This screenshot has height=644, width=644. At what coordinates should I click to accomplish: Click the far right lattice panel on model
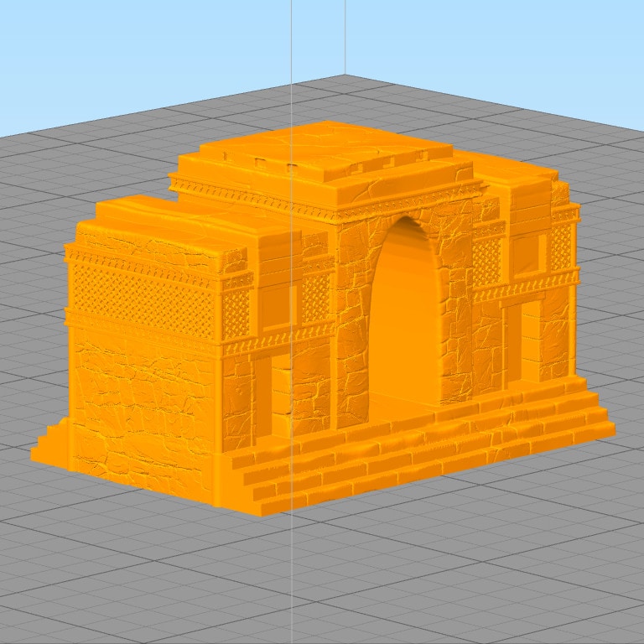pos(561,247)
